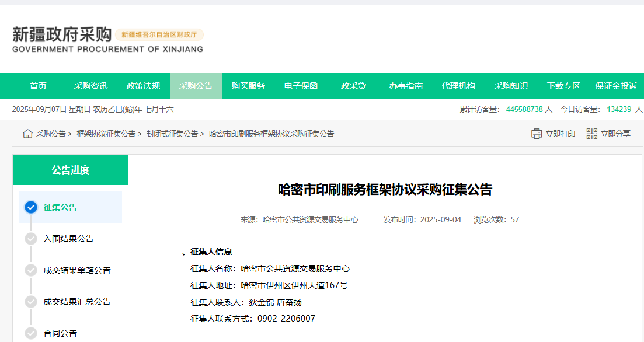The height and width of the screenshot is (342, 644).
Task: Click the home icon in the breadcrumb
Action: point(27,134)
